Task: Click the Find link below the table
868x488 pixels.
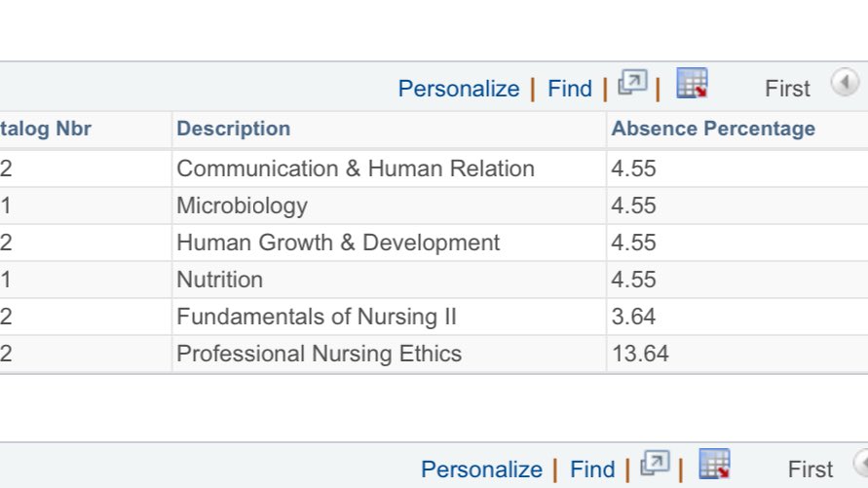Action: [x=592, y=469]
